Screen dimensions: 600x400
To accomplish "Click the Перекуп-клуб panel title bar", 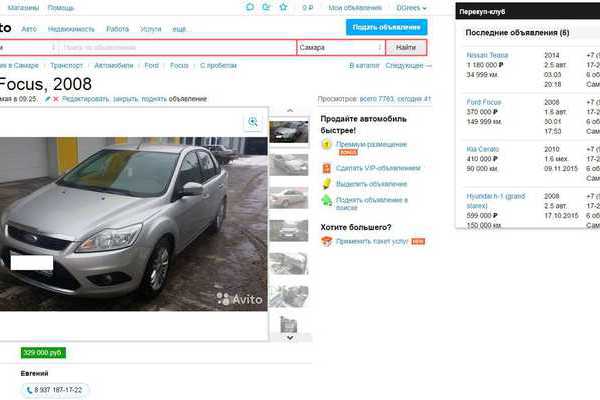I will [x=528, y=11].
